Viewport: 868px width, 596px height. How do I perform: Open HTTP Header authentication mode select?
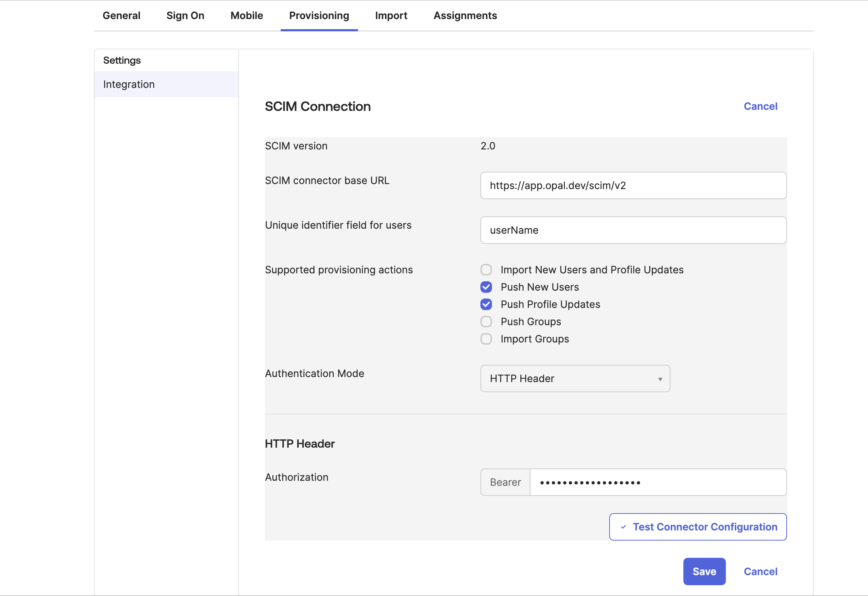574,378
